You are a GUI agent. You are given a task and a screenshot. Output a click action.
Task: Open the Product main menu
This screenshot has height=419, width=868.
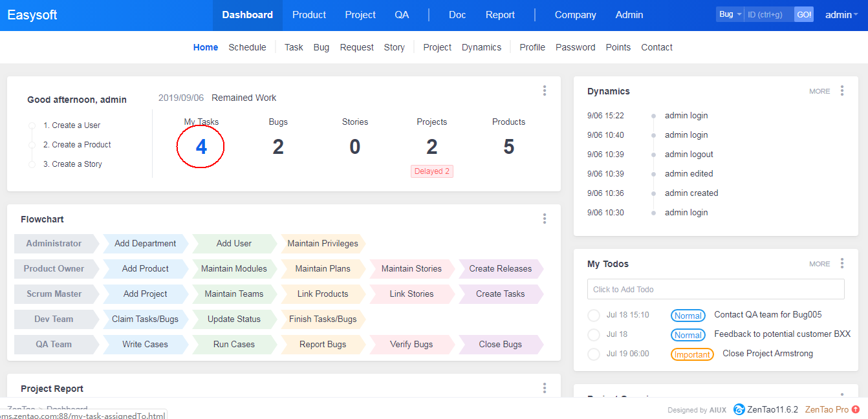pyautogui.click(x=309, y=15)
